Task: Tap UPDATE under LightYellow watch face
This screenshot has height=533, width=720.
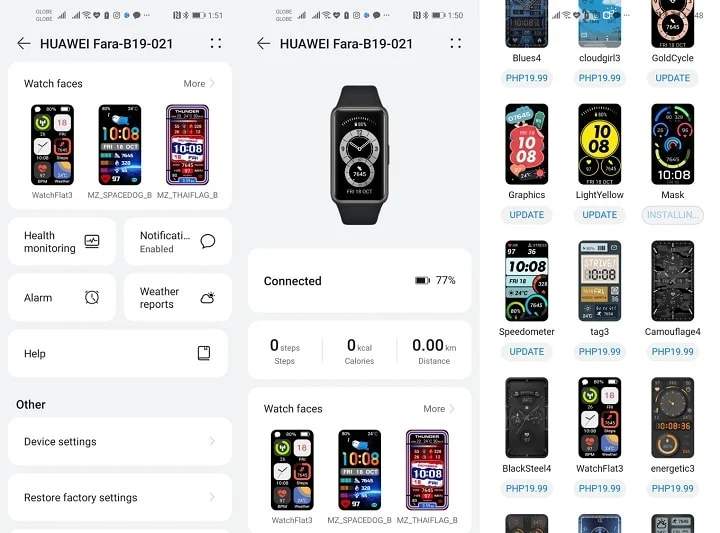Action: 600,215
